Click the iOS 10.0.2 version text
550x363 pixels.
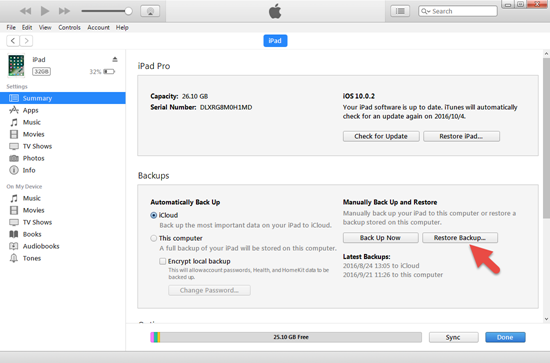358,96
